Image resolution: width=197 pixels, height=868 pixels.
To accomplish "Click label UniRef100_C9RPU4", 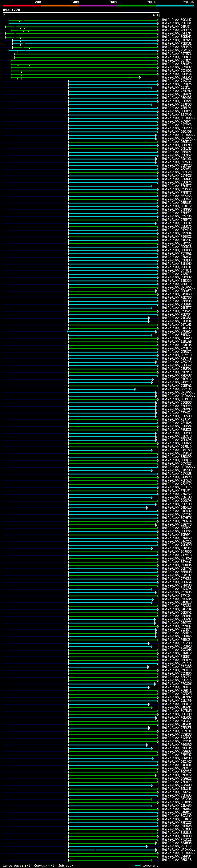I will coord(177,857).
